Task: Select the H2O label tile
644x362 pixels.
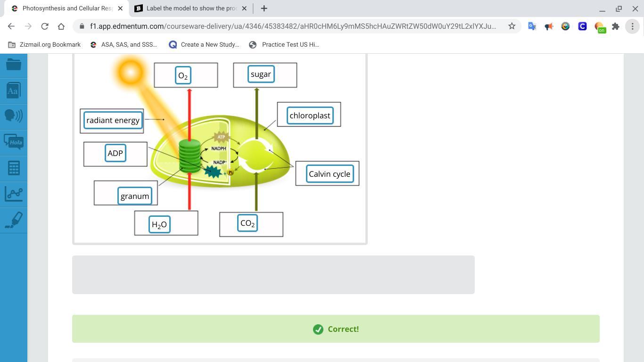Action: 159,224
